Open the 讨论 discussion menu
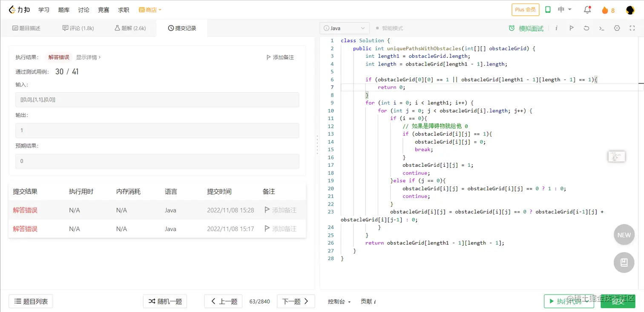644x312 pixels. 84,10
